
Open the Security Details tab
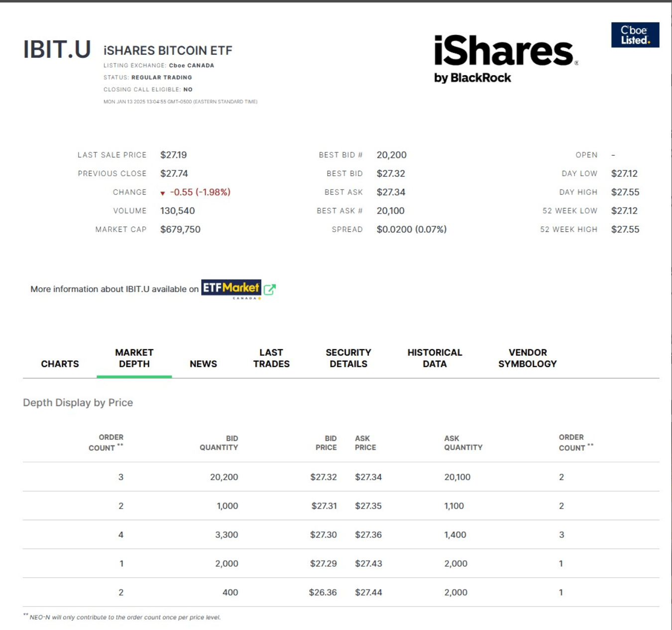pos(348,358)
